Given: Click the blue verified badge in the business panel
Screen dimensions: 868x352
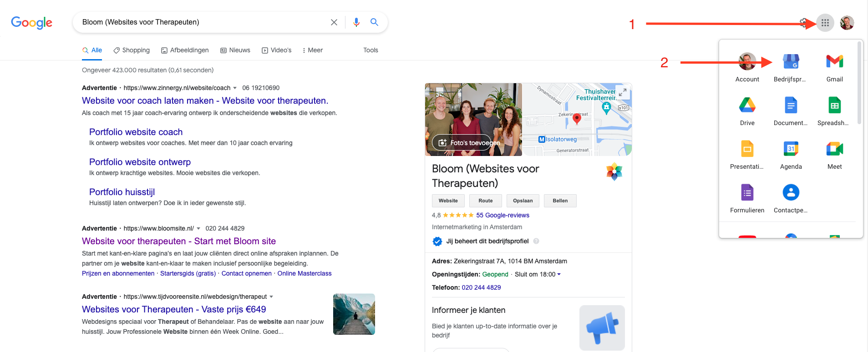Looking at the screenshot, I should (437, 241).
